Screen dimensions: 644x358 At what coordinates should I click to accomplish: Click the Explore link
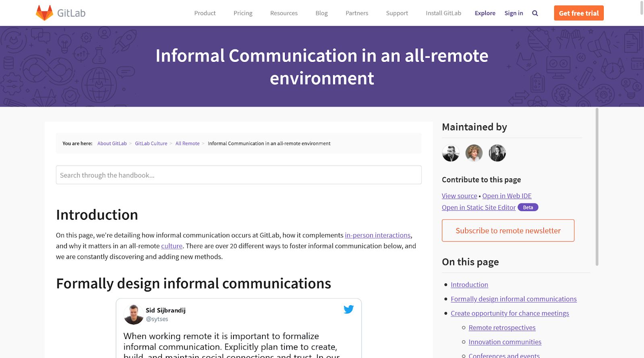click(485, 13)
